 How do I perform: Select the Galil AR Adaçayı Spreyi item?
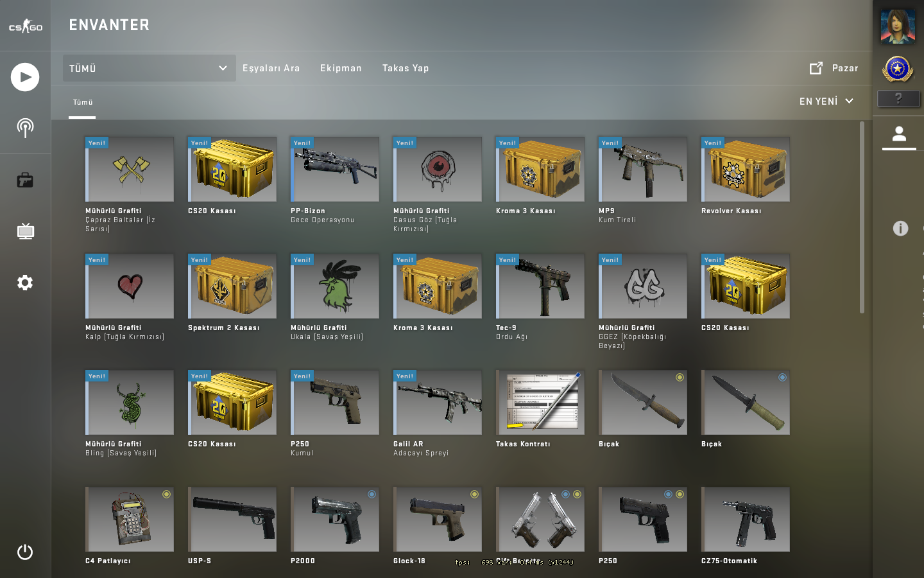(438, 402)
